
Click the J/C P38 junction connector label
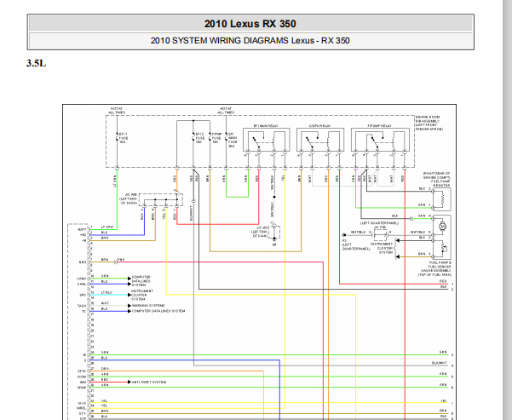point(380,227)
